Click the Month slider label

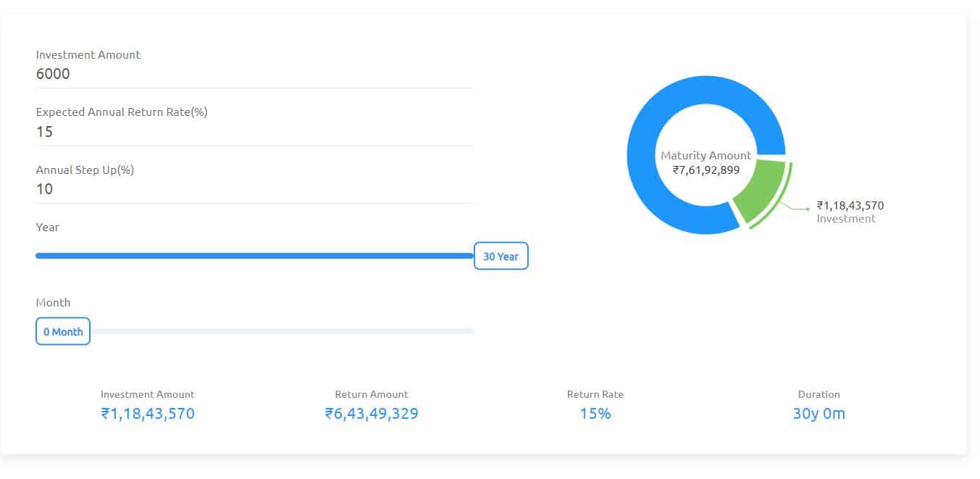[x=54, y=303]
